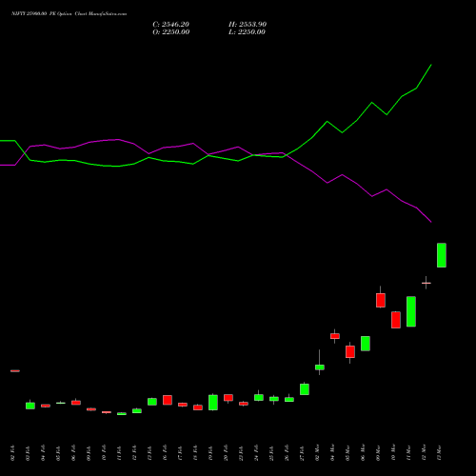This screenshot has height=476, width=476.
Task: Click the close value C: 2546.20
Action: 171,25
